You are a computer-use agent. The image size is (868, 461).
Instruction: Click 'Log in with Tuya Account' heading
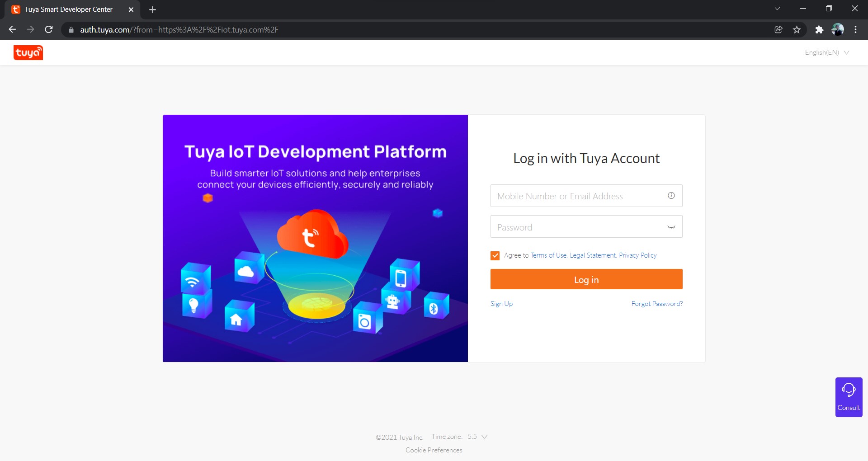pyautogui.click(x=586, y=158)
